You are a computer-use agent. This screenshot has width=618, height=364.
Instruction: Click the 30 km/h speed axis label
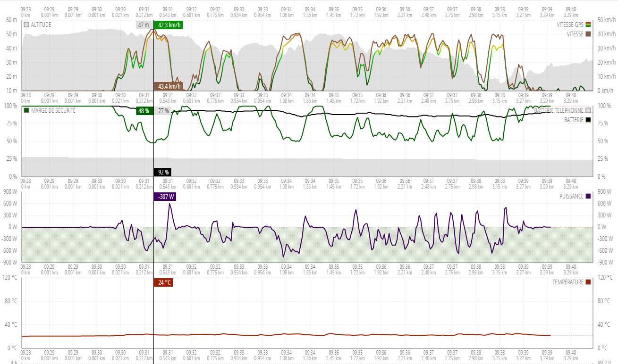(606, 49)
